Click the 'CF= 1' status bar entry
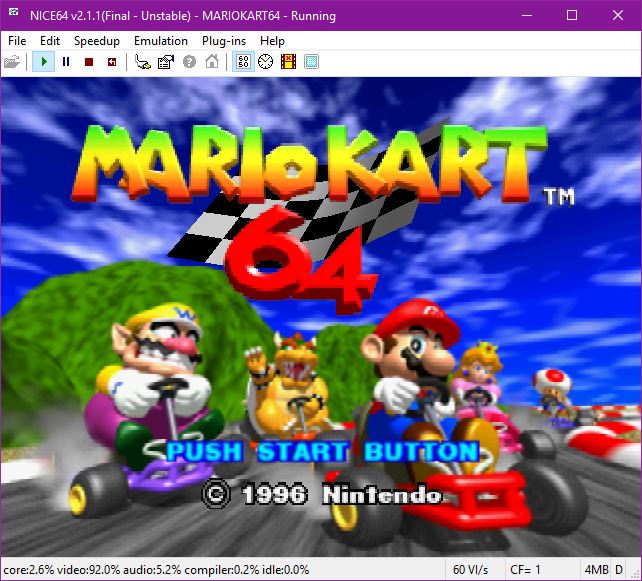 [x=525, y=570]
